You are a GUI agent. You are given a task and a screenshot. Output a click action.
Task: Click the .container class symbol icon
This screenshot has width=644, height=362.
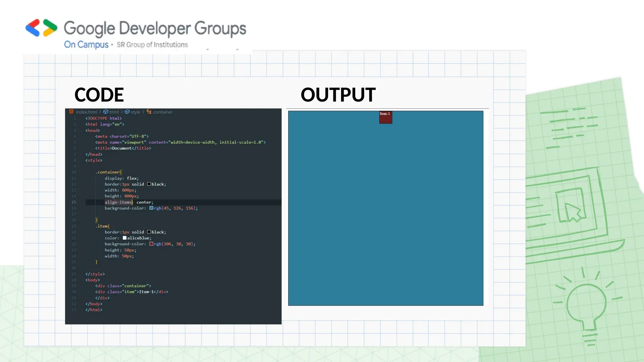149,112
